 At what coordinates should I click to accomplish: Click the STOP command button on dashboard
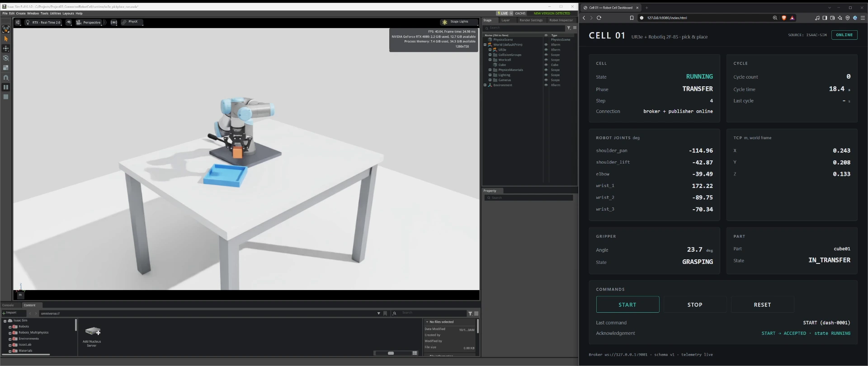695,305
